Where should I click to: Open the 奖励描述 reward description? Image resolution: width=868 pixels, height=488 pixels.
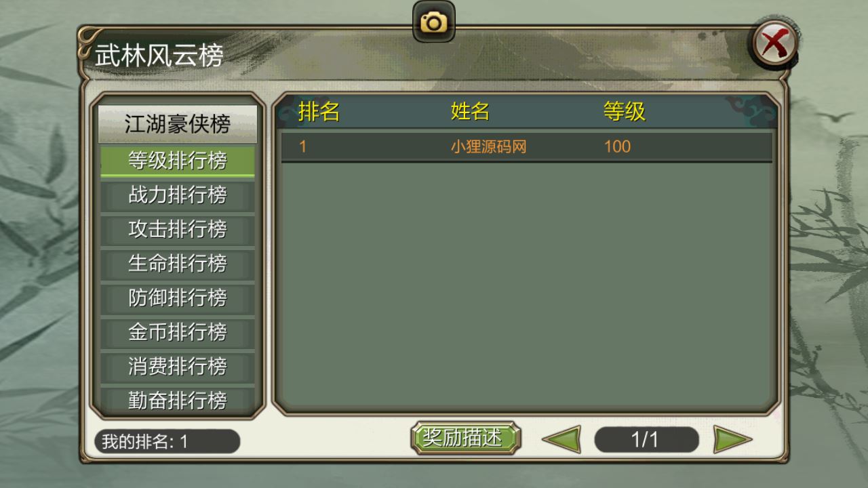[465, 438]
